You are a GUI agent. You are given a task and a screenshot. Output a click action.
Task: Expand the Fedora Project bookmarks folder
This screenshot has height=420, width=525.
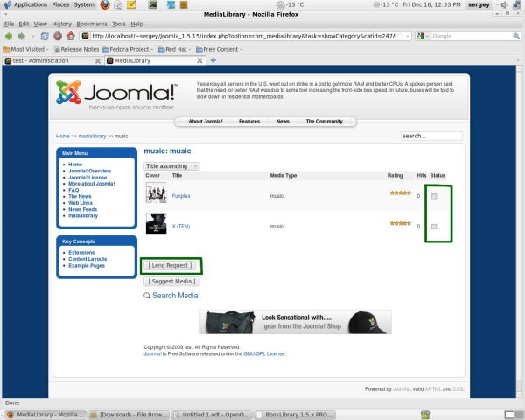[128, 49]
